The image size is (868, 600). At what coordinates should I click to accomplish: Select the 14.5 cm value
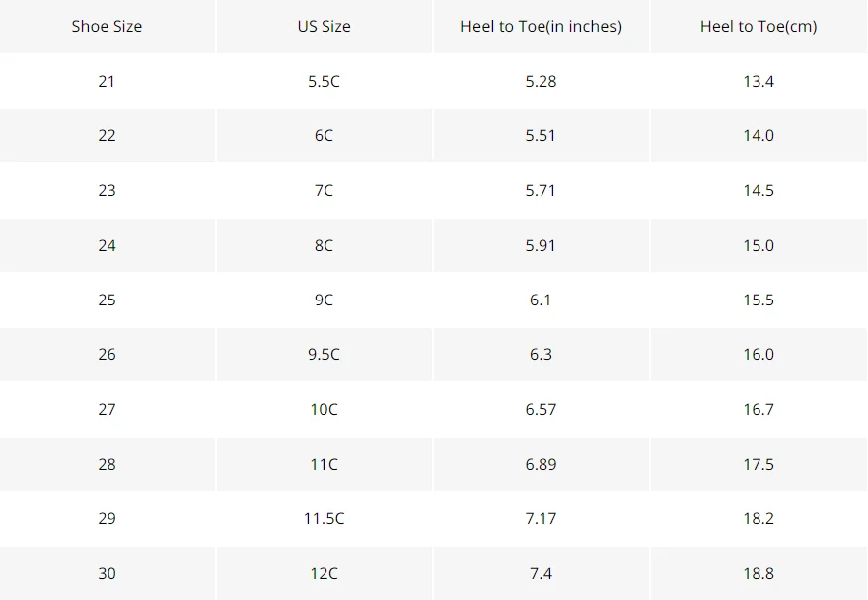click(x=759, y=190)
